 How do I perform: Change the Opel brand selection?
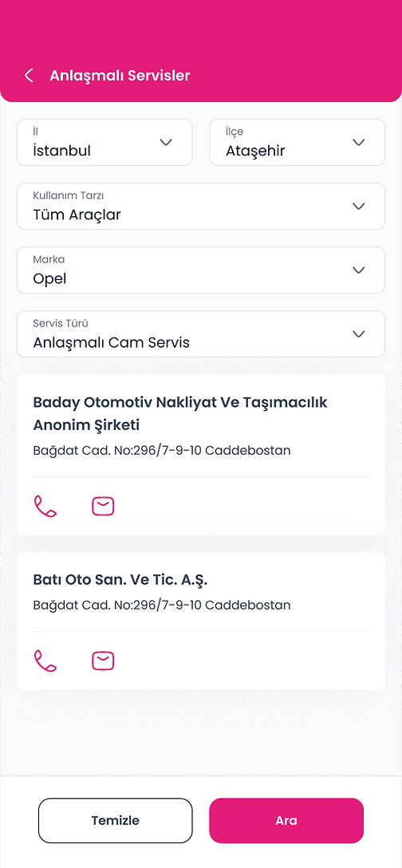(x=201, y=270)
